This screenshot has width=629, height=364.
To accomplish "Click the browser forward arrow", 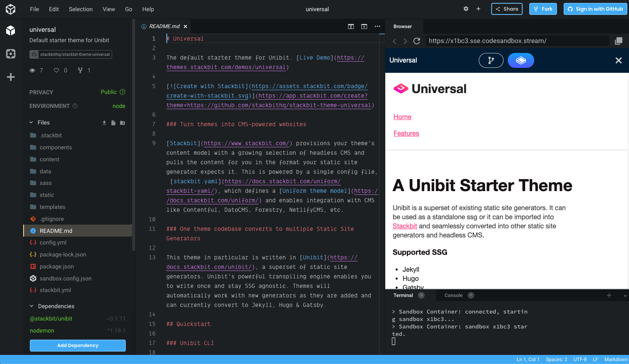I will click(x=405, y=41).
